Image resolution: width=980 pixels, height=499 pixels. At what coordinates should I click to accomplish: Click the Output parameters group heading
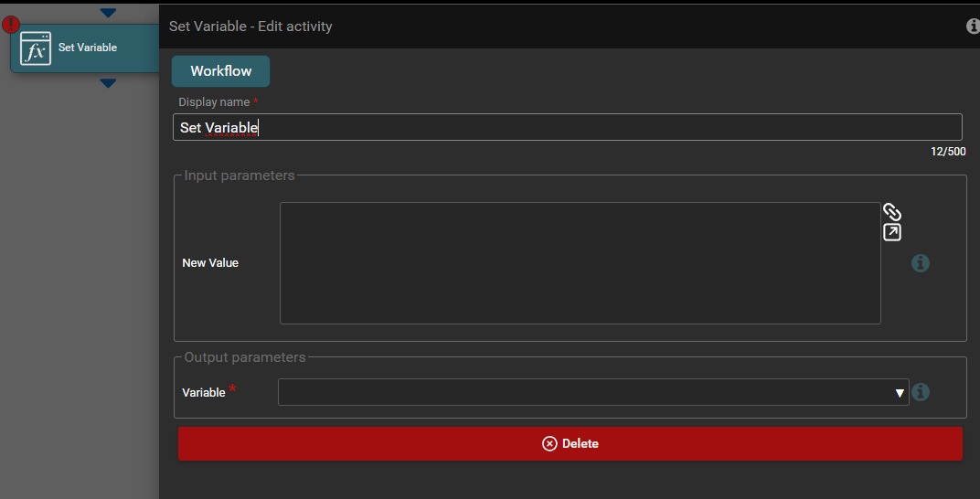(245, 357)
